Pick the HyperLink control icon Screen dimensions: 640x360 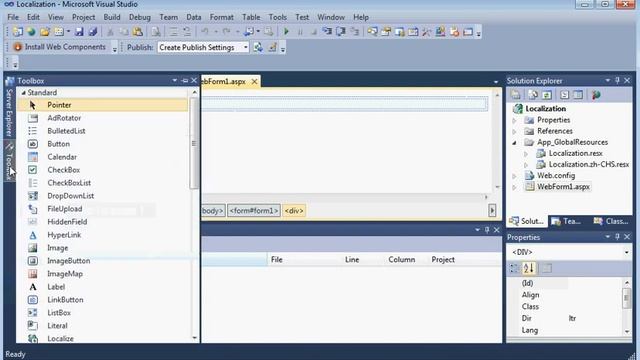click(x=33, y=235)
